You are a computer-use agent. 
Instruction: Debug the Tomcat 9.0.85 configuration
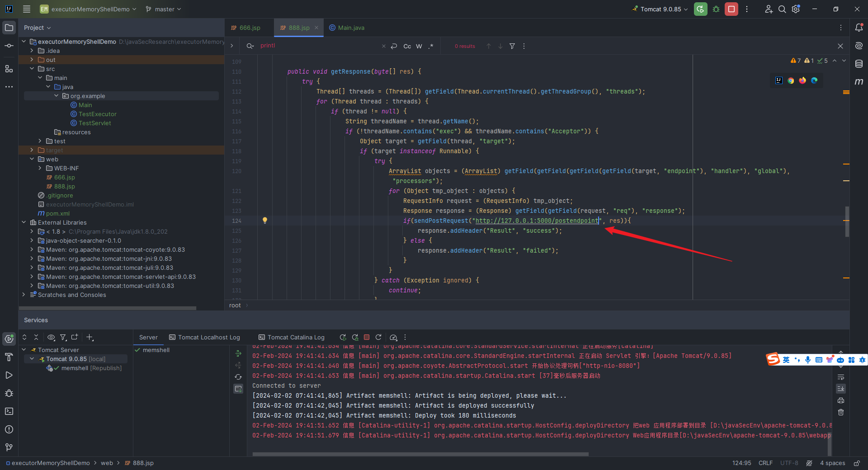pos(716,9)
